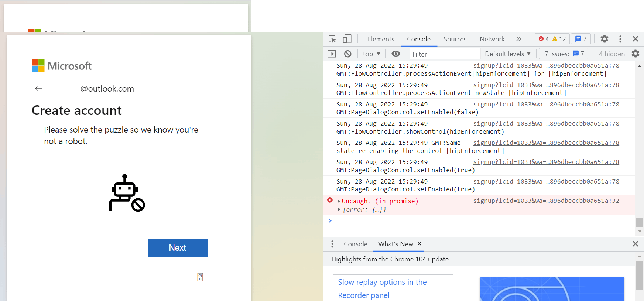Viewport: 644px width, 301px height.
Task: Activate the inspect element picker tool
Action: pyautogui.click(x=332, y=39)
